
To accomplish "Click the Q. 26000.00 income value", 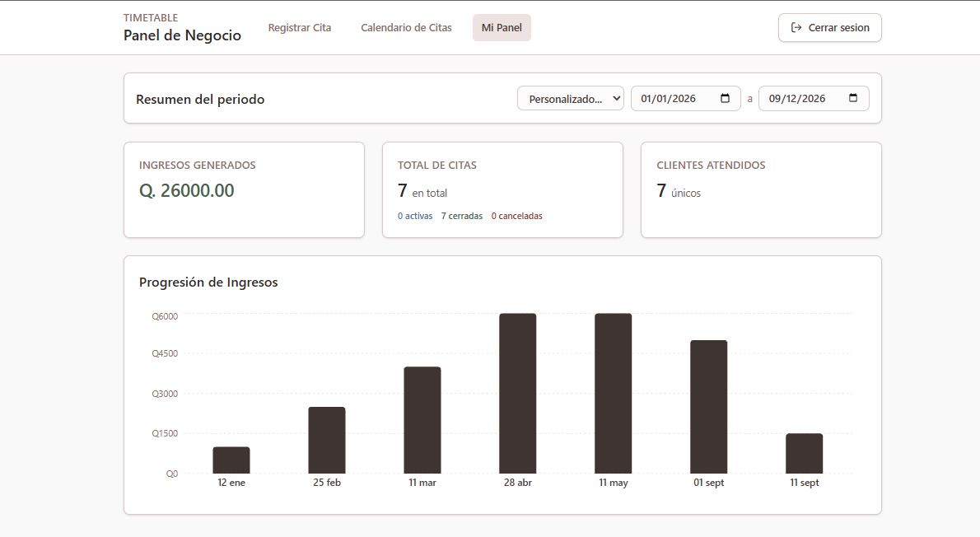I will tap(187, 191).
